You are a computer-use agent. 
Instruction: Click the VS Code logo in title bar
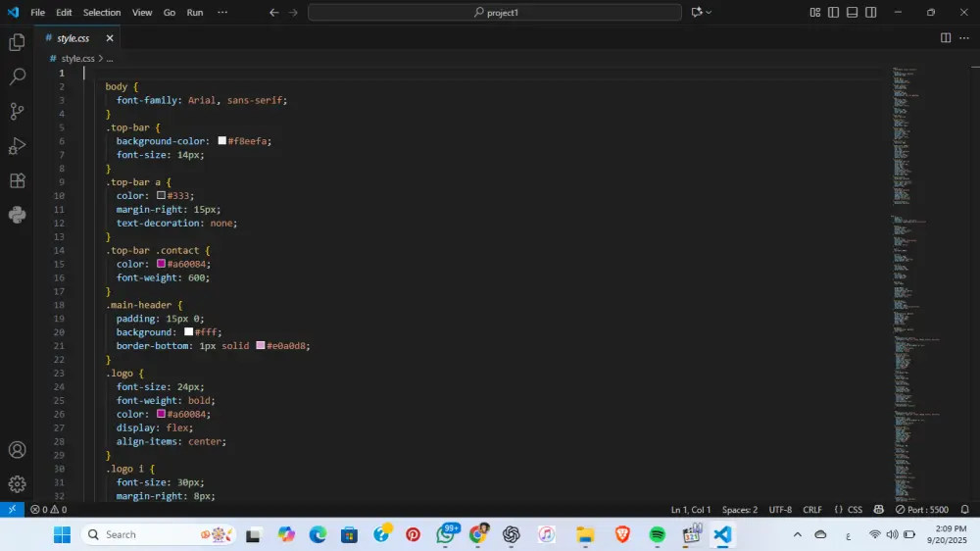pyautogui.click(x=13, y=12)
